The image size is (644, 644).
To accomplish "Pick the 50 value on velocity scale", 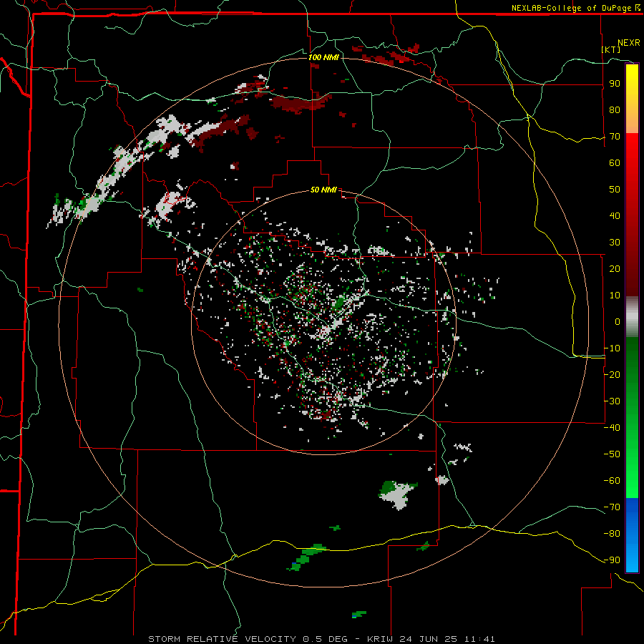I will [615, 190].
